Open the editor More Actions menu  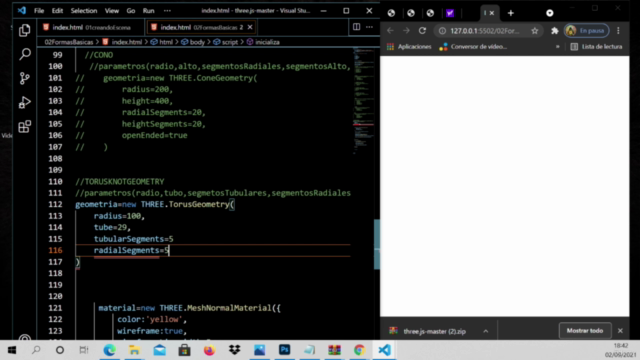point(369,27)
